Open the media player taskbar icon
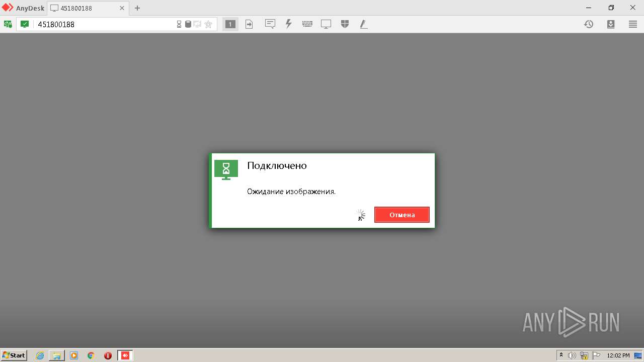The width and height of the screenshot is (644, 362). click(74, 355)
